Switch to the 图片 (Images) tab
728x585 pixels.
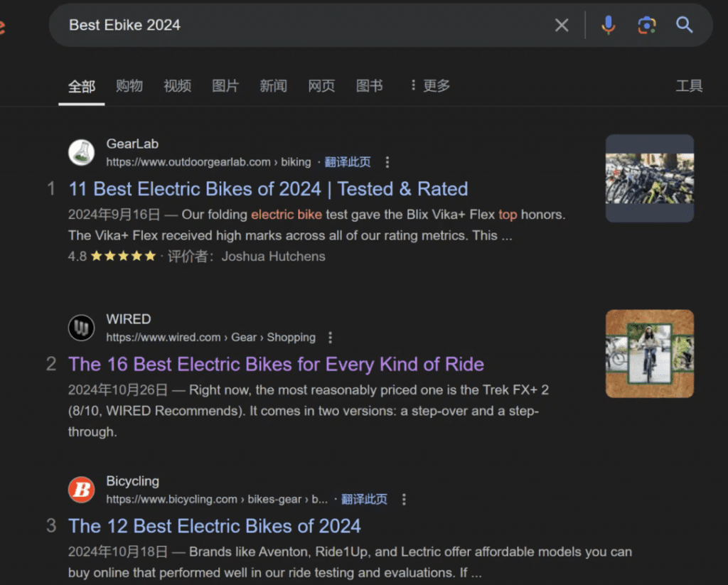click(x=225, y=86)
